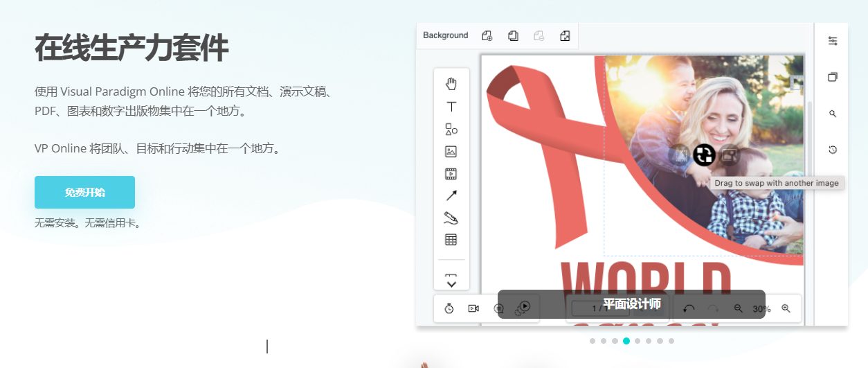Select the eighth carousel dot
Screen dimensions: 868x368
click(x=671, y=341)
